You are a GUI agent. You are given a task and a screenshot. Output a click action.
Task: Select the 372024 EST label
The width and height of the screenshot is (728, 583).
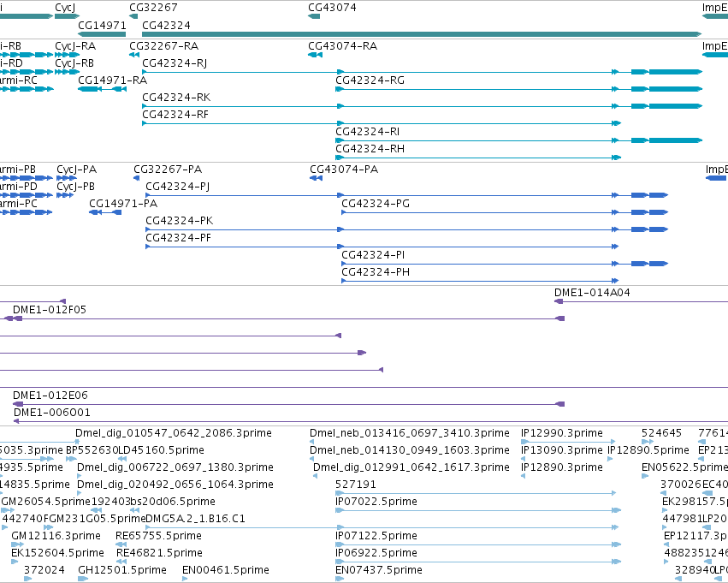coord(44,570)
